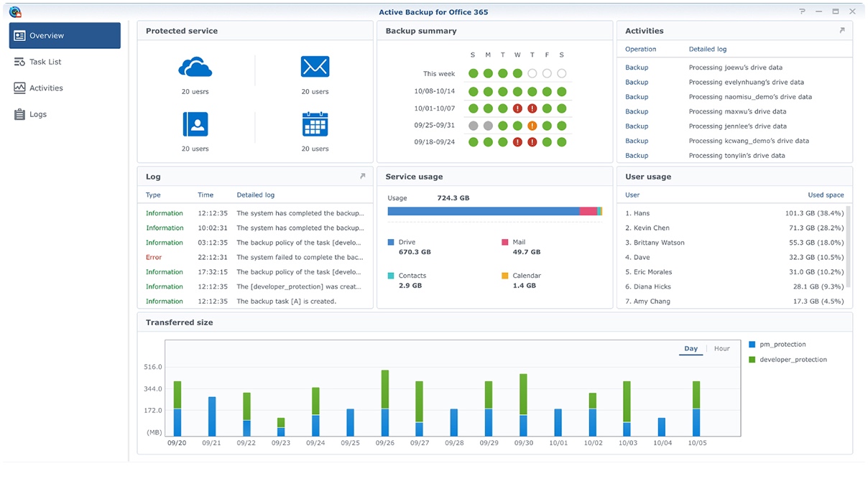Click the Active Backup app logo
868x494 pixels.
tap(15, 12)
